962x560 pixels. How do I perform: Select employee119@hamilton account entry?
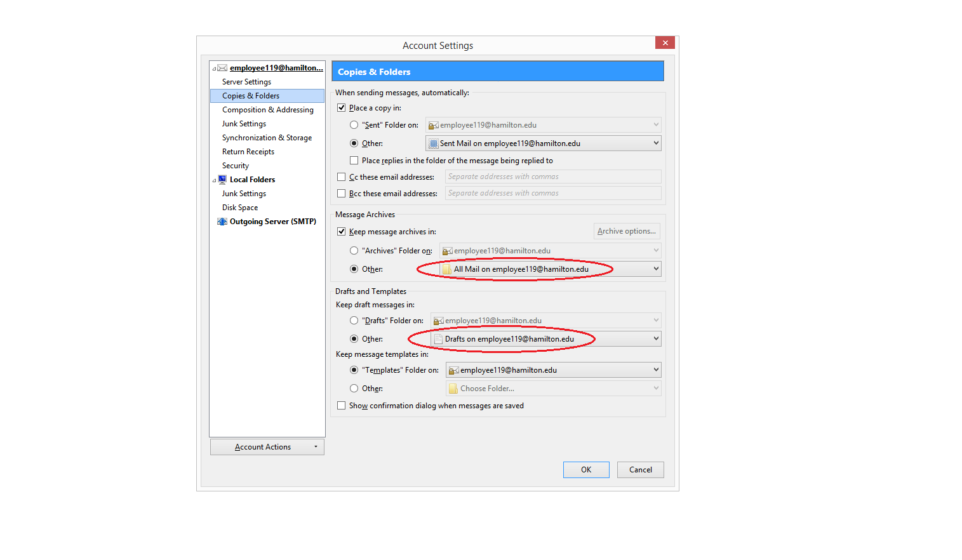[x=276, y=68]
